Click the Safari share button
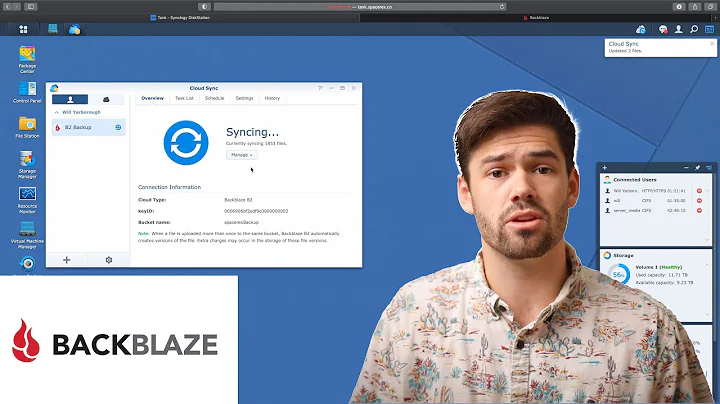The image size is (720, 404). coord(695,6)
